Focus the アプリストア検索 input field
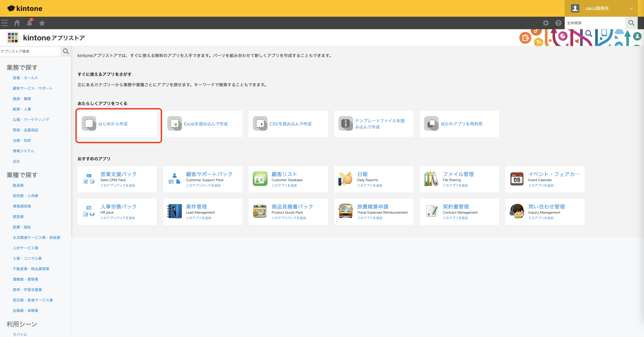This screenshot has width=644, height=337. [x=30, y=51]
